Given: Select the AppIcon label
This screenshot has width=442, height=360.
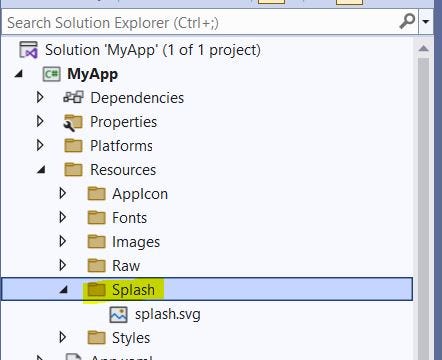Looking at the screenshot, I should coord(140,194).
